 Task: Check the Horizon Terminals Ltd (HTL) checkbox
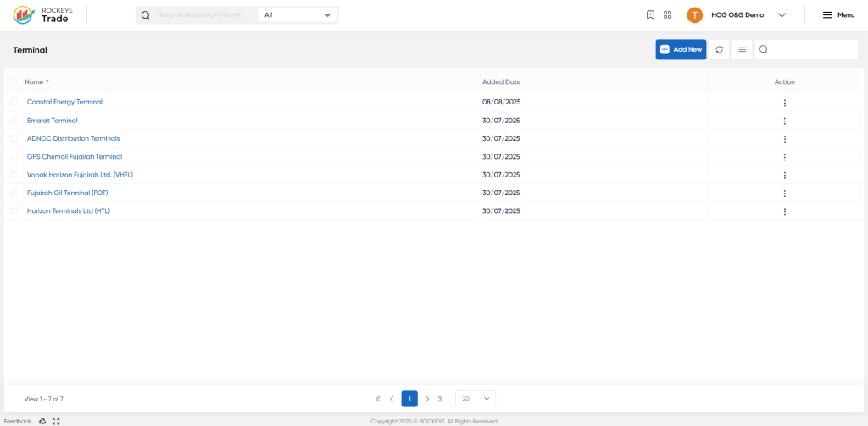14,211
